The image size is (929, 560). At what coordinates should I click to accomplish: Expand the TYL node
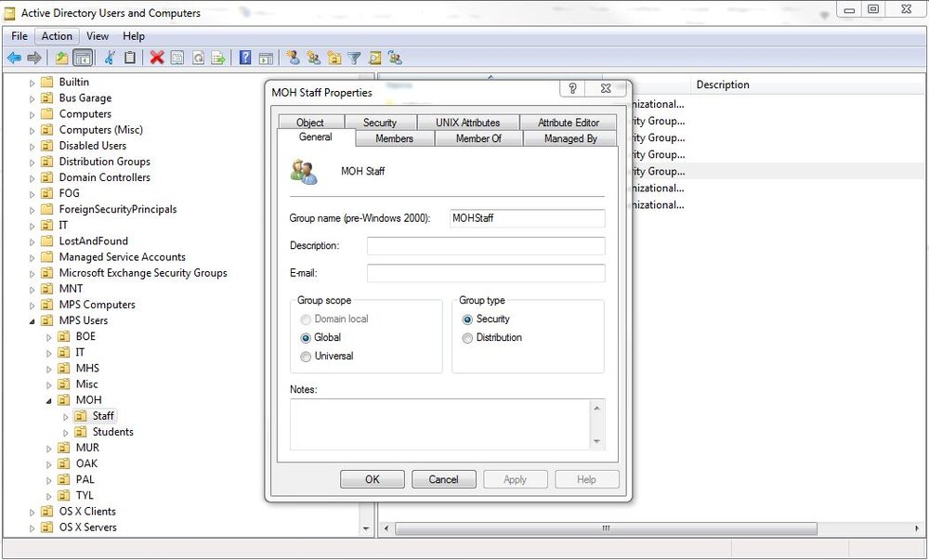[x=49, y=496]
